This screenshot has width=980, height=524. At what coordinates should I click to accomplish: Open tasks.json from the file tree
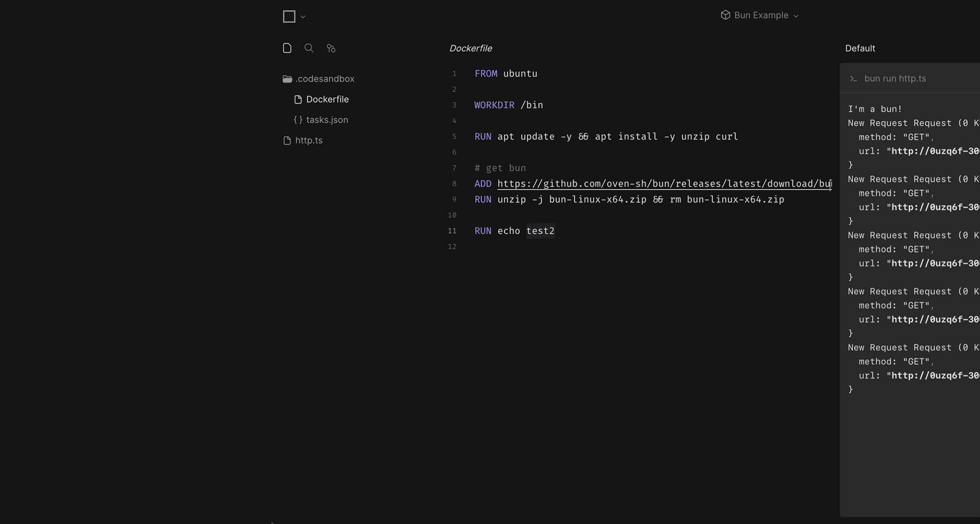pos(327,119)
